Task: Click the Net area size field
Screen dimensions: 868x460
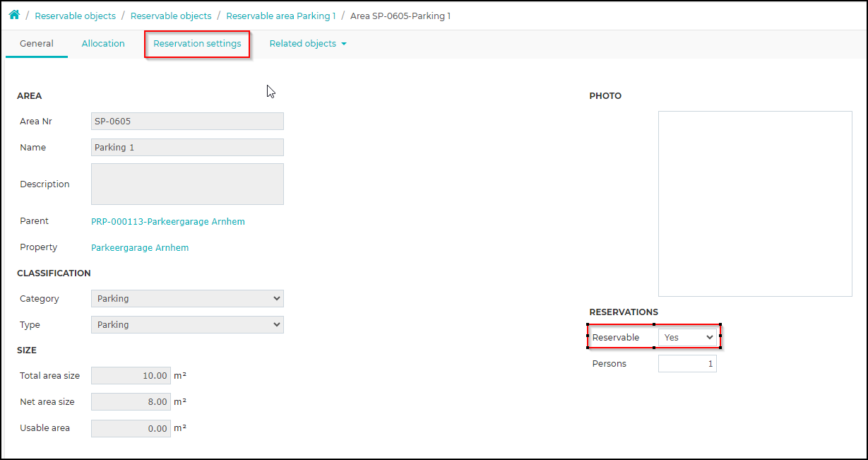Action: pyautogui.click(x=131, y=402)
